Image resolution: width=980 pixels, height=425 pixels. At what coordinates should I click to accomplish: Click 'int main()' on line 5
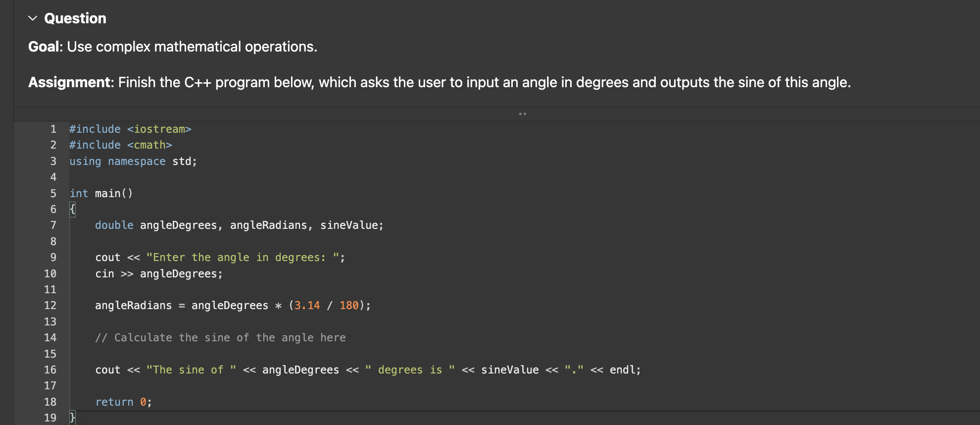tap(101, 193)
